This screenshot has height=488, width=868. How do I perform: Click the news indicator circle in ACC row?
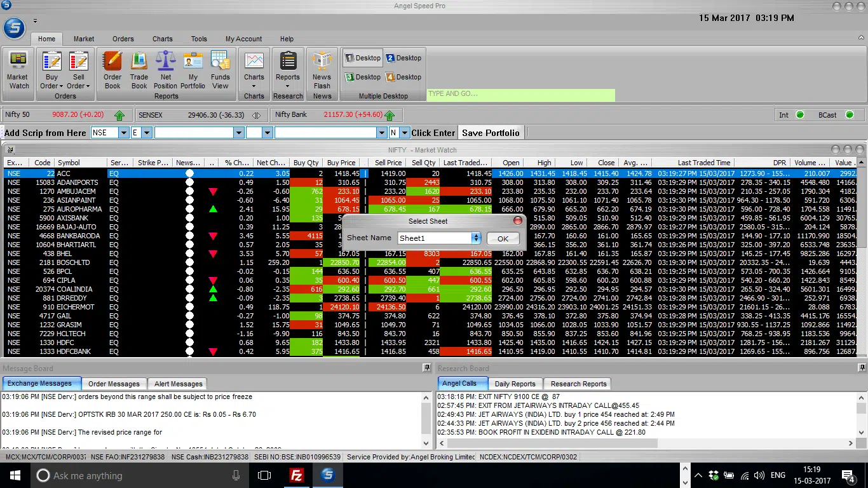(x=189, y=173)
